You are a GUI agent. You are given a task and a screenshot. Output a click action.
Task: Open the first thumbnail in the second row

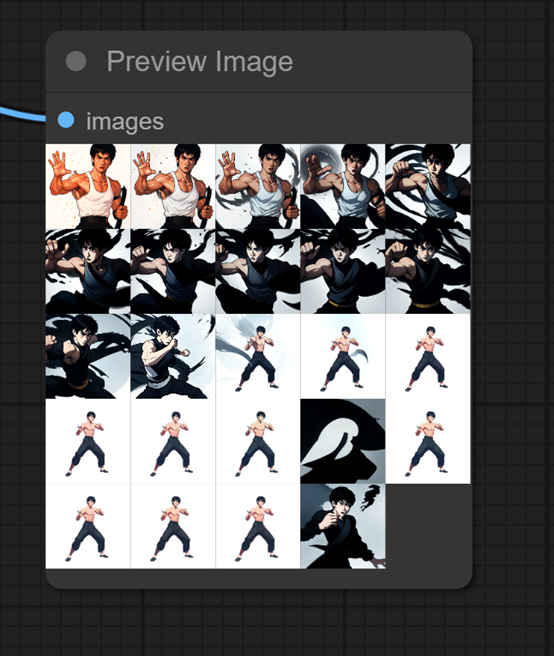[x=88, y=271]
